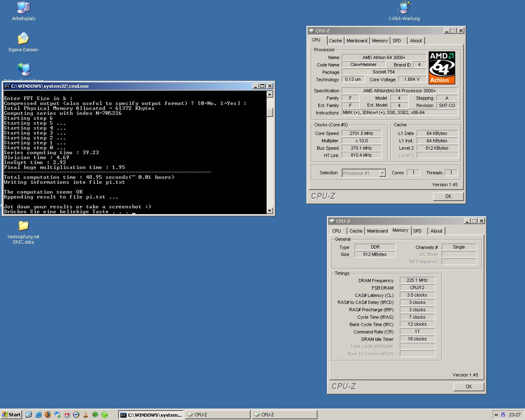This screenshot has width=525, height=420.
Task: Click the red round quick launch icon
Action: point(66,415)
